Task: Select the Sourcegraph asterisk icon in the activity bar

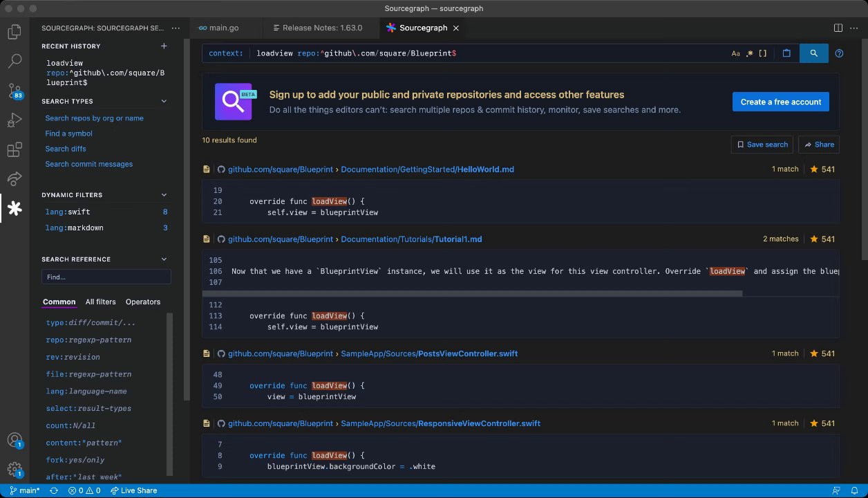Action: click(x=15, y=208)
